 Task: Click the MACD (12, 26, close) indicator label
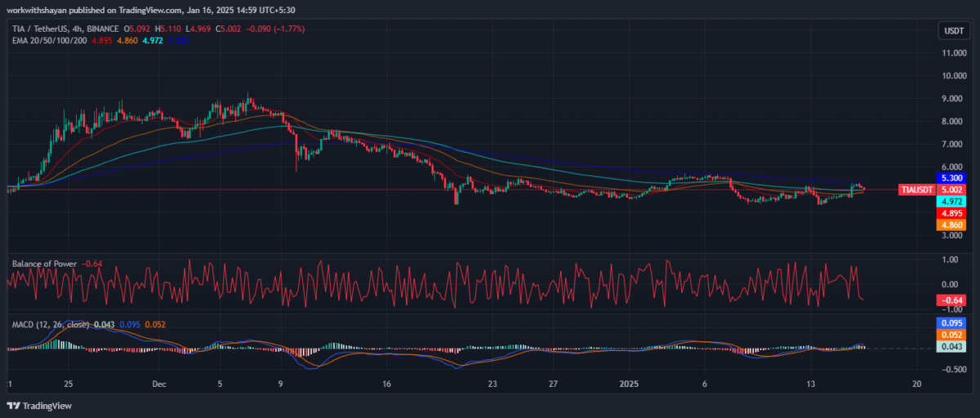pyautogui.click(x=49, y=325)
